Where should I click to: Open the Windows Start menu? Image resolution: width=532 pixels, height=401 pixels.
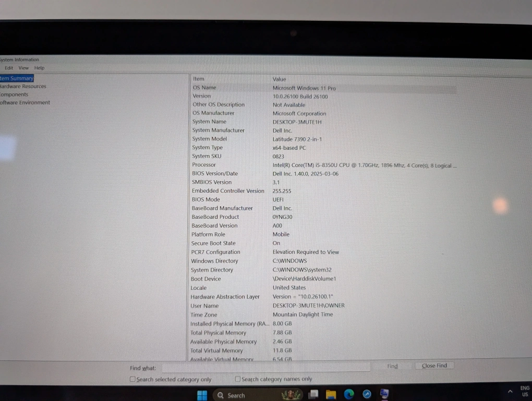coord(202,395)
